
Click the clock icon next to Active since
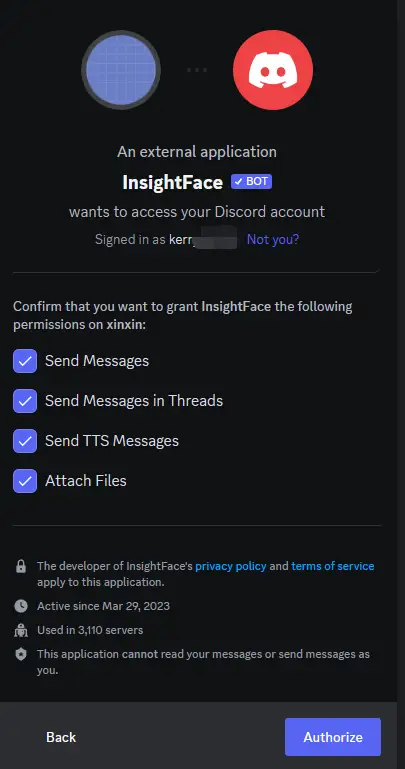coord(21,606)
